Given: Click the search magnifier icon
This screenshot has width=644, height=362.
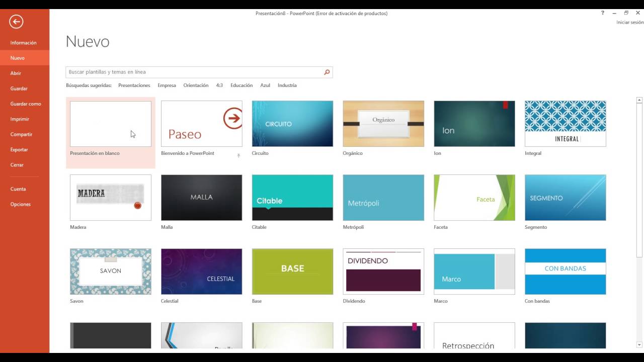Looking at the screenshot, I should [x=327, y=72].
